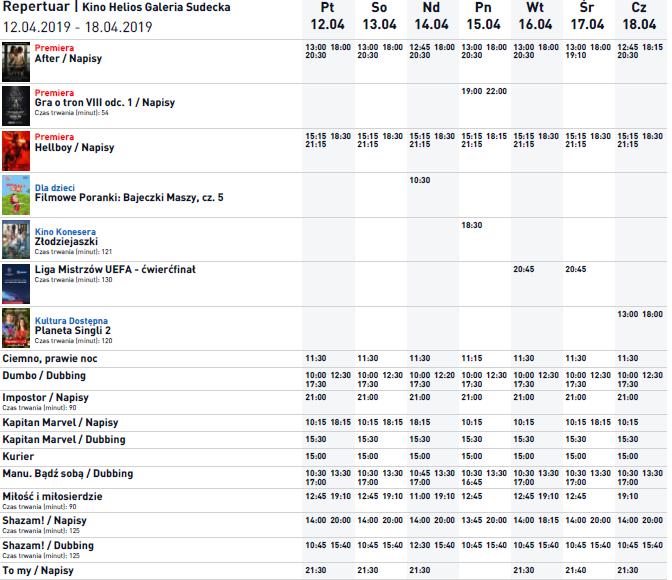Select Miłość i miłosierdzie 11:00 Sunday showtime

[420, 496]
